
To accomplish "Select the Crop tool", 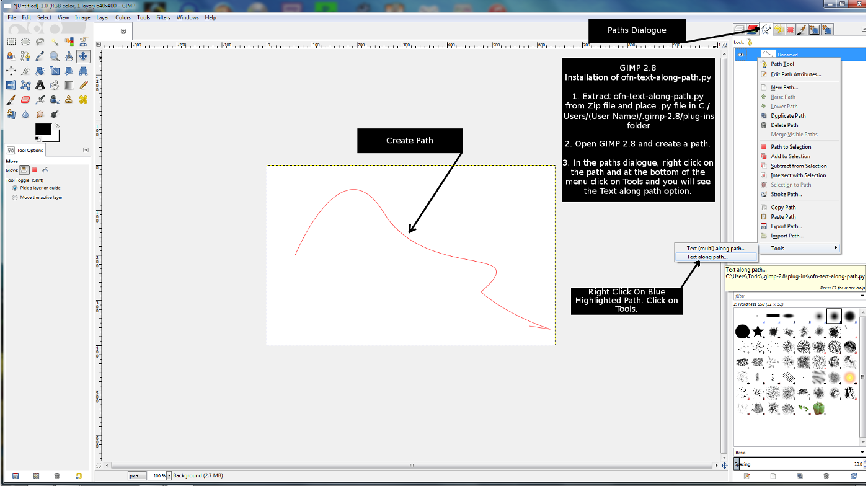I will 25,70.
